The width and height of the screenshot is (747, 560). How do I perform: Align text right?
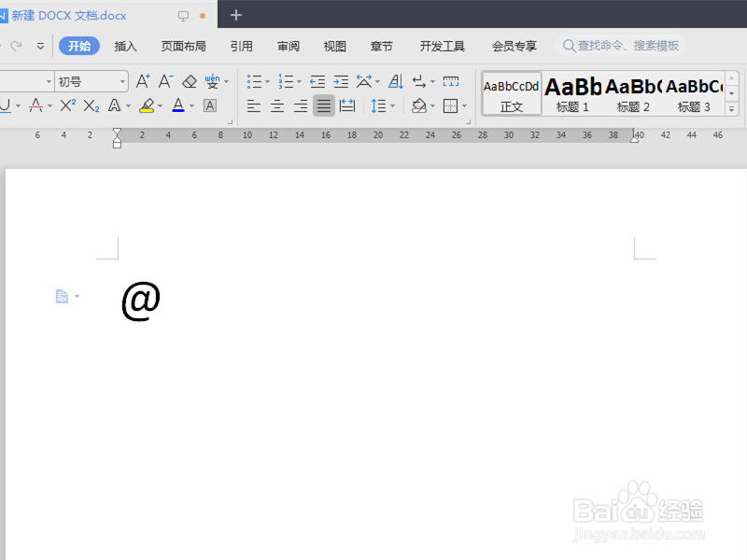300,105
